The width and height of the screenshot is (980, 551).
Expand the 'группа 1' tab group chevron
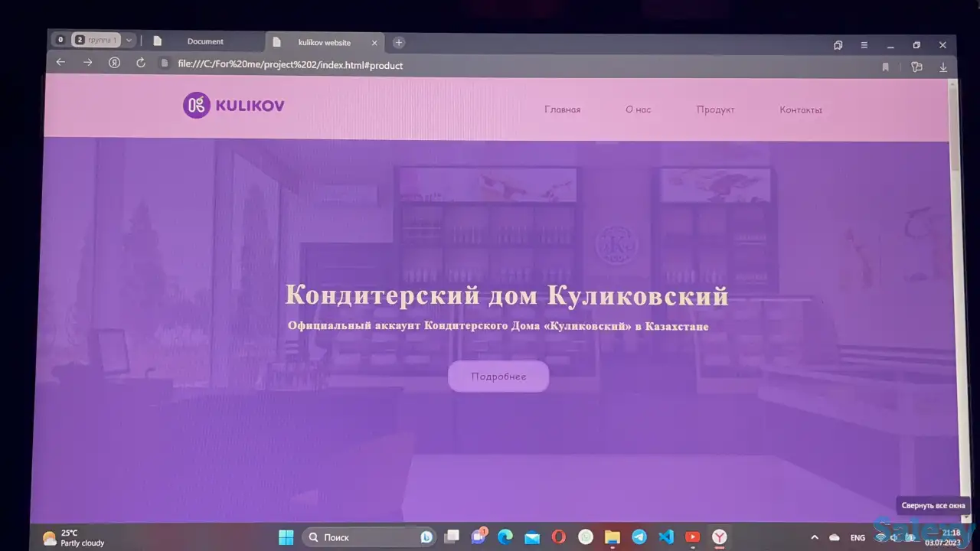pyautogui.click(x=129, y=39)
